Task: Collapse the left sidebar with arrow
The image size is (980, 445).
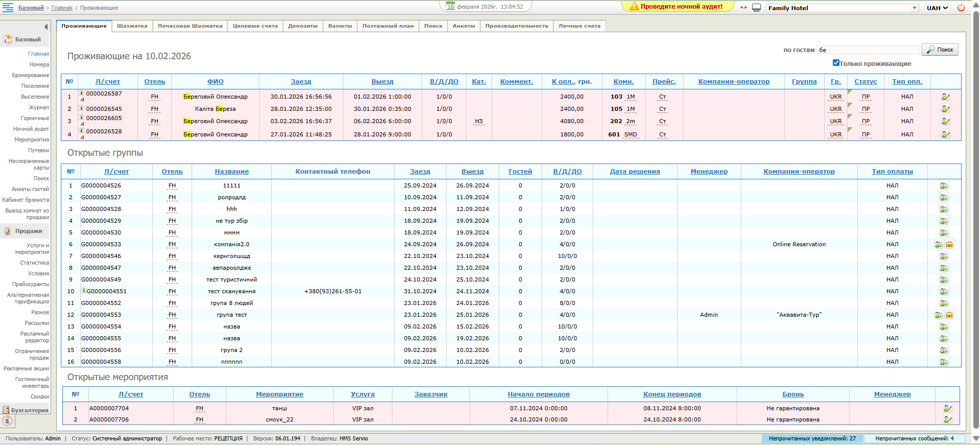Action: tap(45, 27)
